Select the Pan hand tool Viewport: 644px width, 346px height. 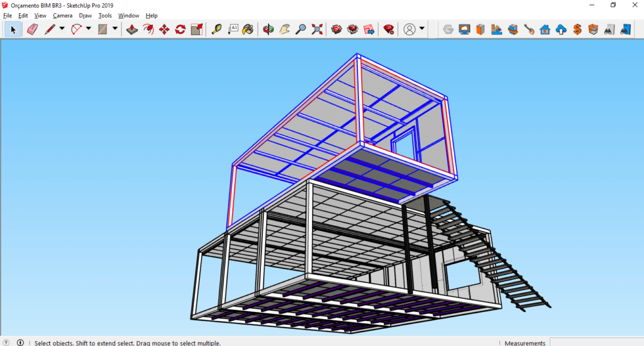click(x=285, y=29)
